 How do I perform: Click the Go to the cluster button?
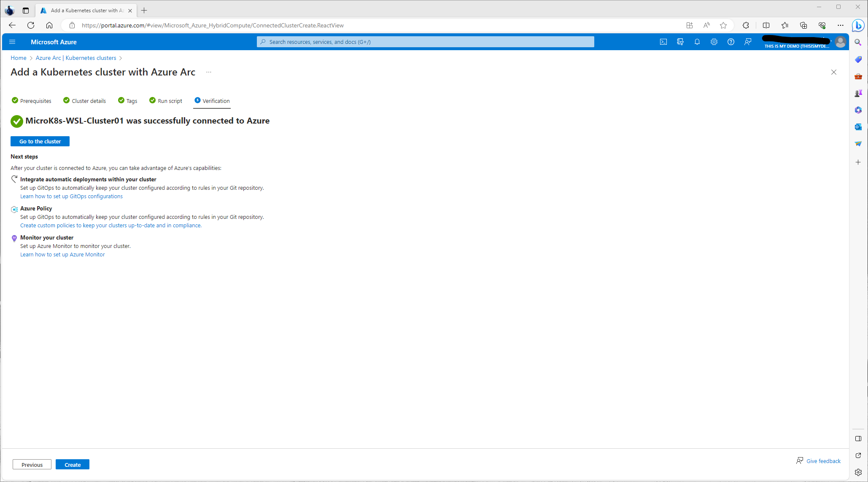click(x=40, y=141)
